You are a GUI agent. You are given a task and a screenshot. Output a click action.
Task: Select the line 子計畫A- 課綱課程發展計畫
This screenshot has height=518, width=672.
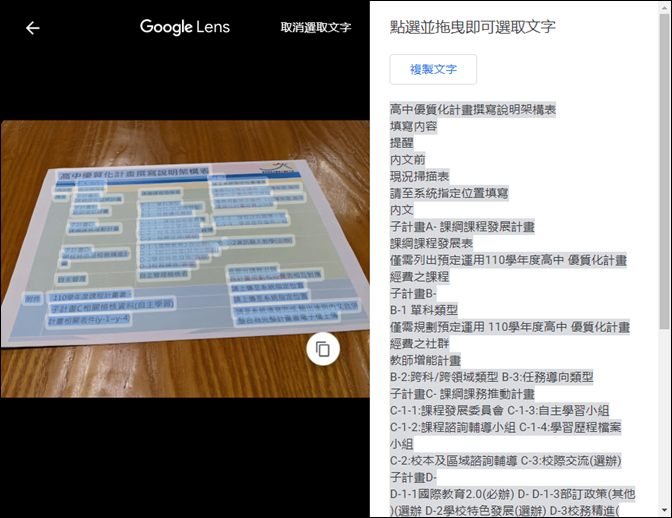pos(462,227)
